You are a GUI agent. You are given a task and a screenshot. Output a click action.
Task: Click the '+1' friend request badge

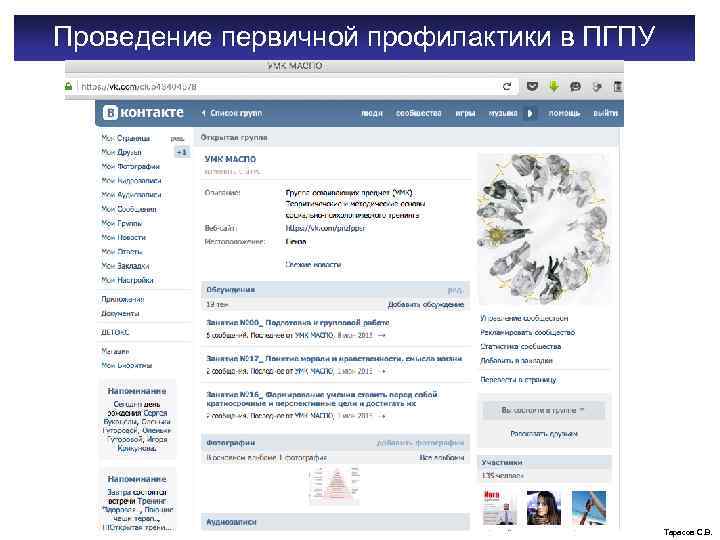click(x=182, y=152)
